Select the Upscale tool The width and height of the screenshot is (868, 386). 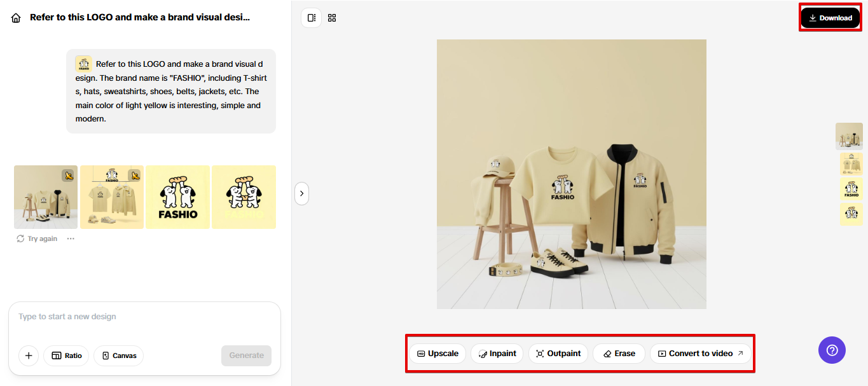[x=437, y=353]
